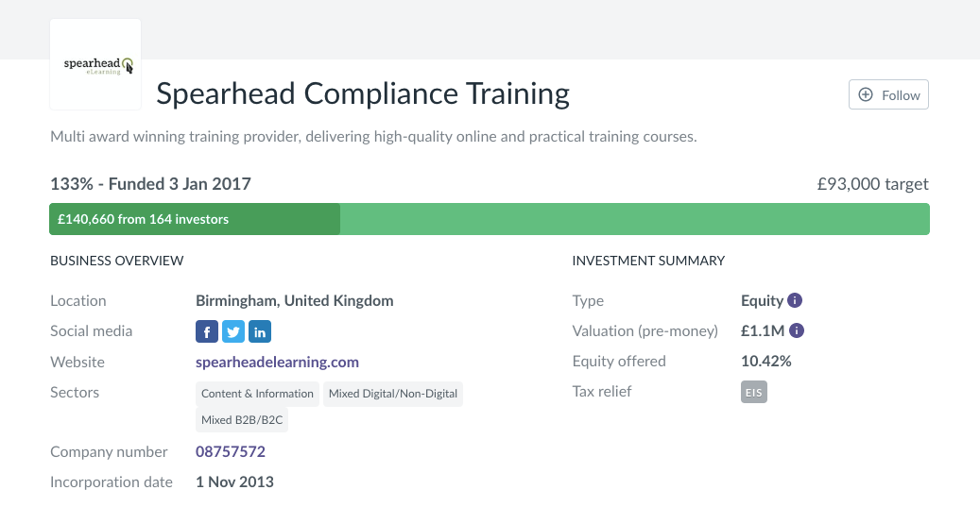Click the Spearhead eLearning logo
This screenshot has height=507, width=980.
click(x=95, y=64)
